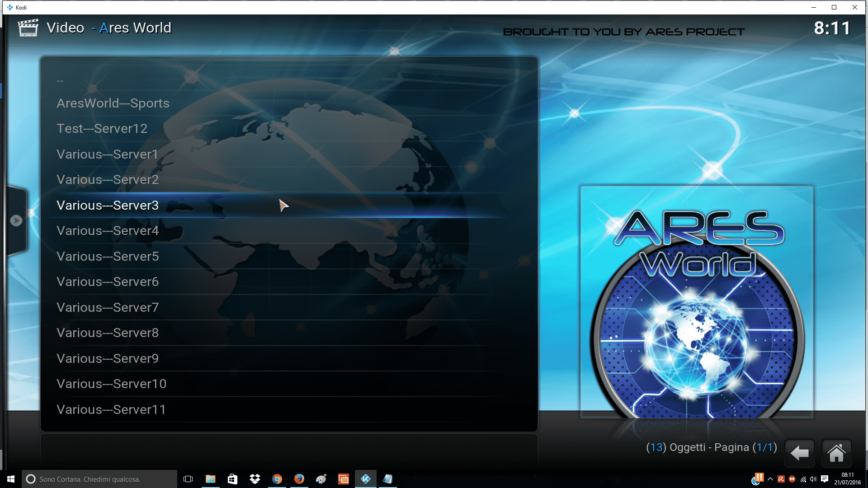Click the Cortana search box

coord(99,479)
